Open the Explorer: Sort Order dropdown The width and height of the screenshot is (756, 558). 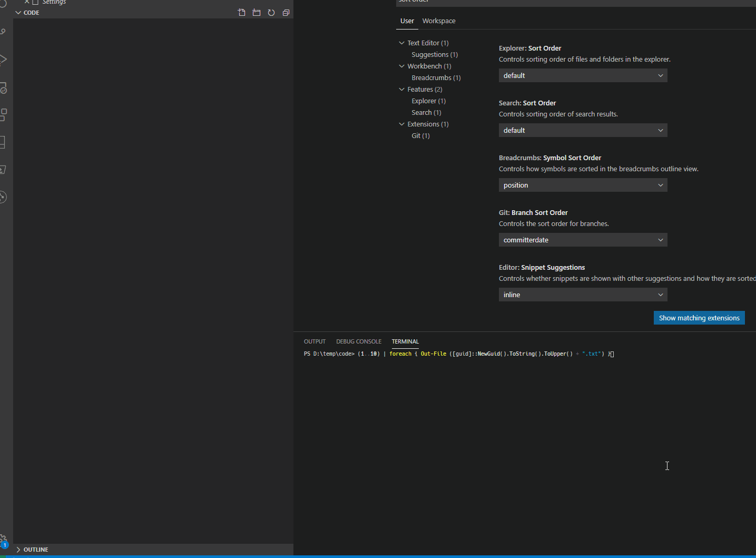coord(583,75)
